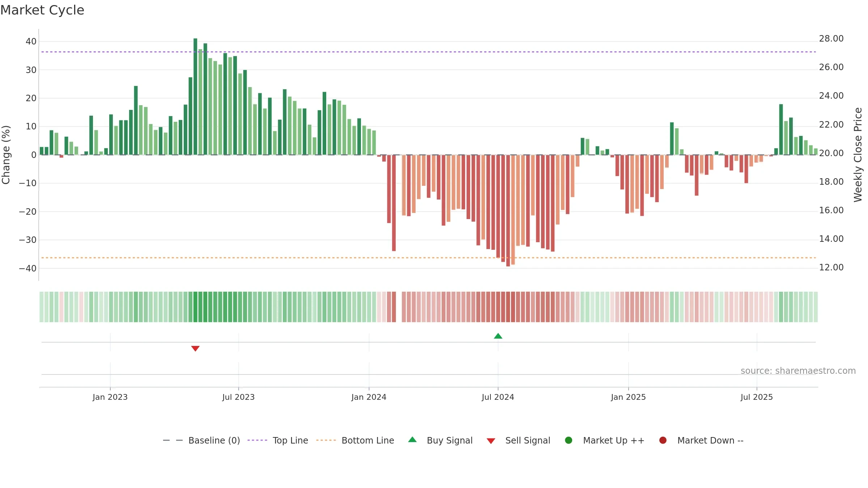Click the Jul 2024 axis label
This screenshot has height=488, width=868.
coord(498,397)
